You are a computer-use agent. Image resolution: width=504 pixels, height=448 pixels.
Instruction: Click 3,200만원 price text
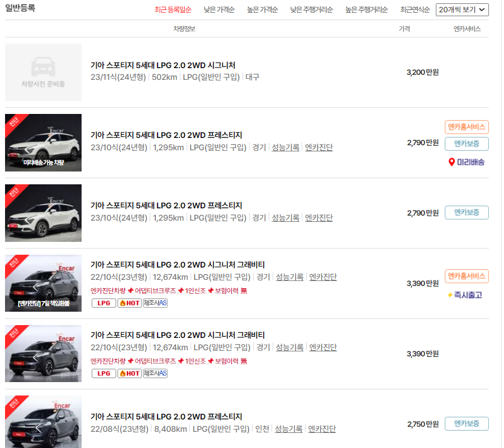coord(422,72)
